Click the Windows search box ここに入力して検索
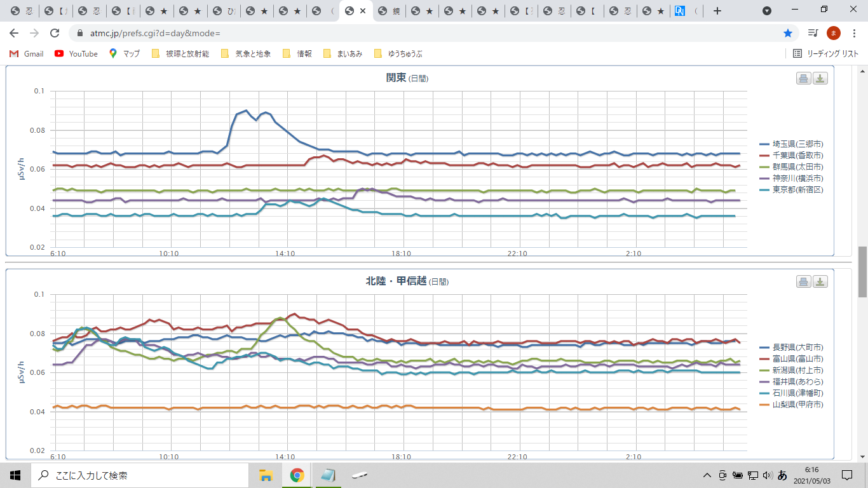Screen dimensions: 868x488 pyautogui.click(x=139, y=475)
